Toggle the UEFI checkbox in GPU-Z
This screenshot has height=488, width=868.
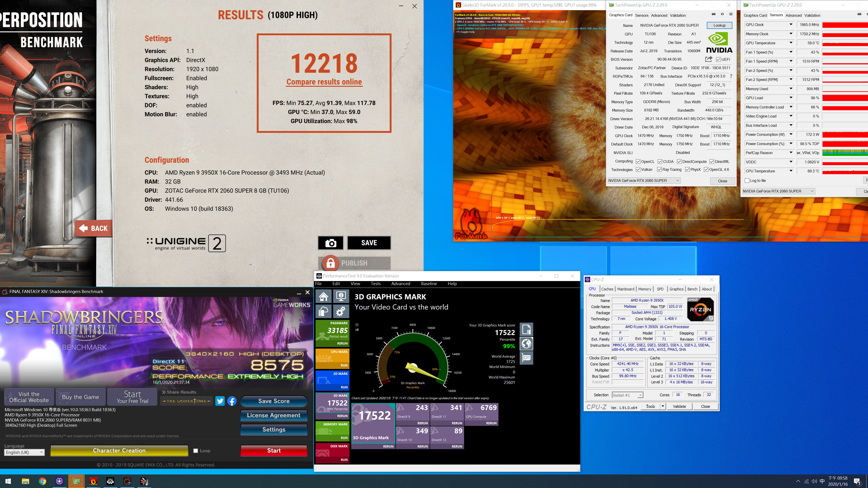[718, 60]
